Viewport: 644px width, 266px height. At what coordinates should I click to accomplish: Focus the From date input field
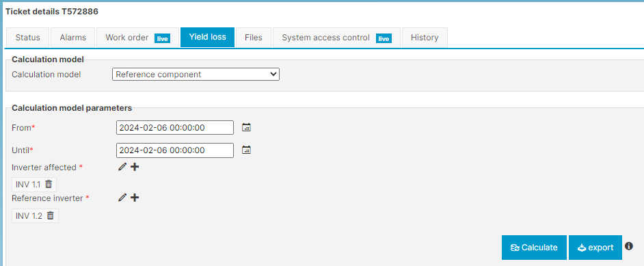pos(175,128)
